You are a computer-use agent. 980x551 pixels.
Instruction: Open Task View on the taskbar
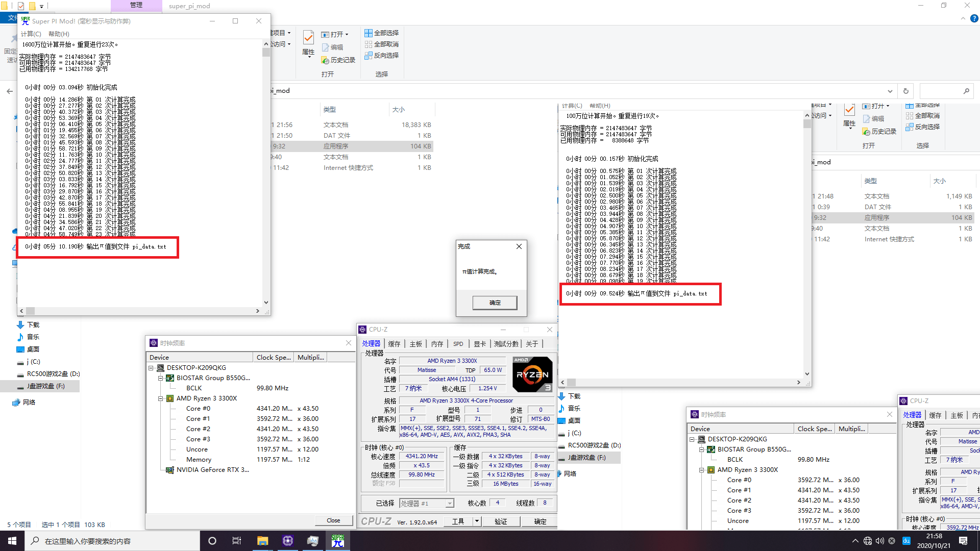click(236, 541)
